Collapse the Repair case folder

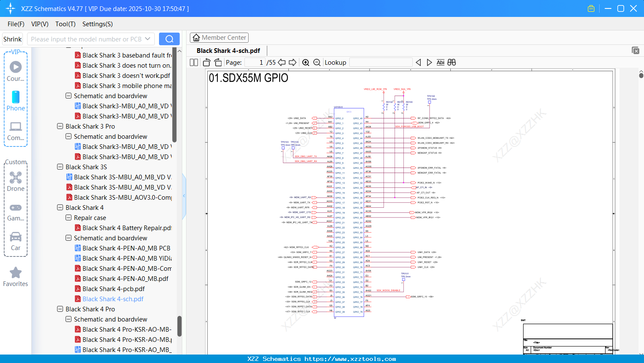click(69, 217)
